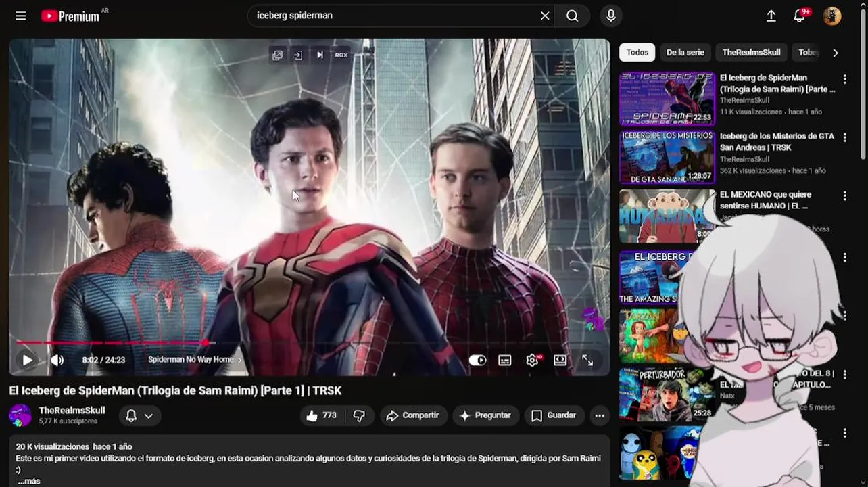Open subscription notification bell dropdown

(x=140, y=415)
